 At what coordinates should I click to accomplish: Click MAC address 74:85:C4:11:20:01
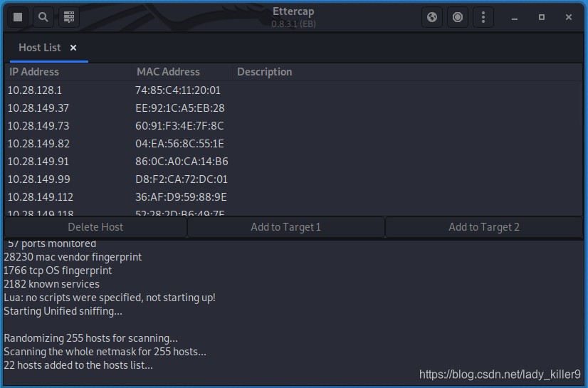click(178, 90)
